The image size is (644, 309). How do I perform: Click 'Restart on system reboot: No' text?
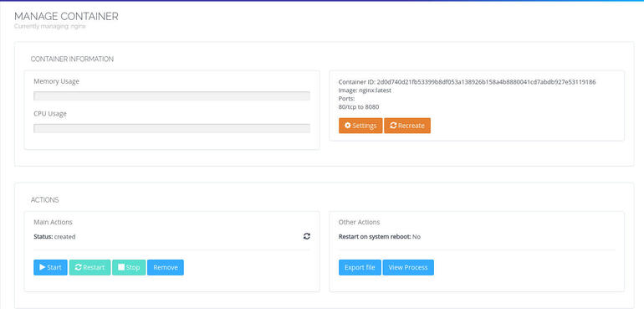coord(380,237)
